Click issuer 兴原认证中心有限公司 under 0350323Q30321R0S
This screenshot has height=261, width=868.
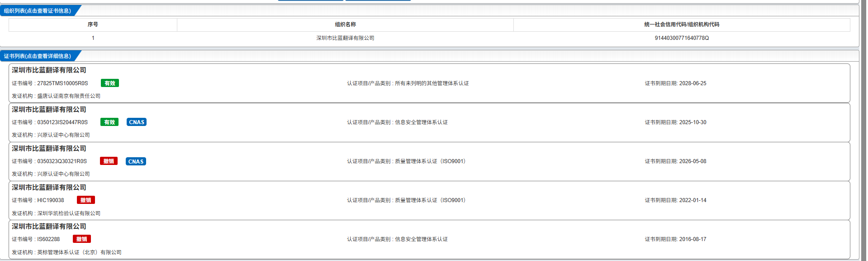63,174
